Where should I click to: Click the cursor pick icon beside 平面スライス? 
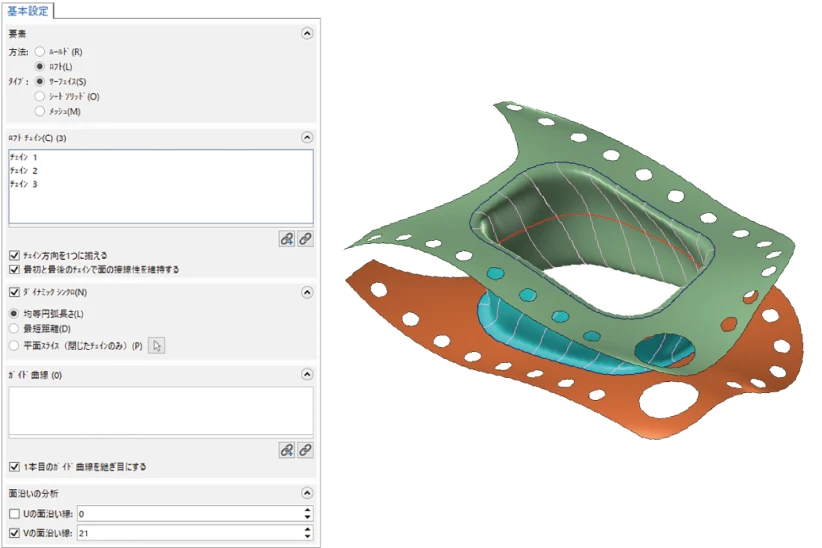click(157, 346)
